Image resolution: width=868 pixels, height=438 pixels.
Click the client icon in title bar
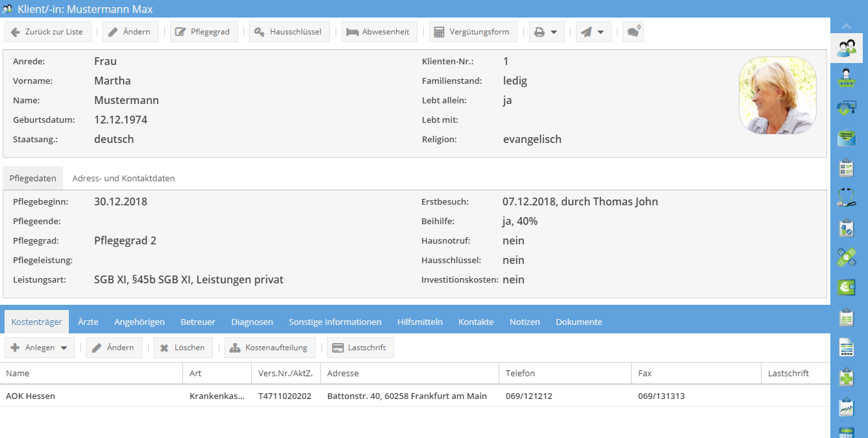(x=8, y=9)
